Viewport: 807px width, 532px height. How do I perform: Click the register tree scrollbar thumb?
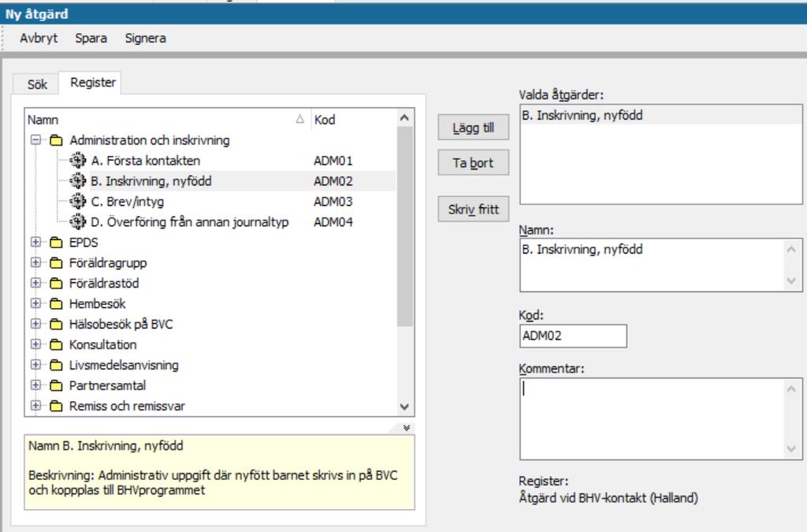click(x=405, y=226)
